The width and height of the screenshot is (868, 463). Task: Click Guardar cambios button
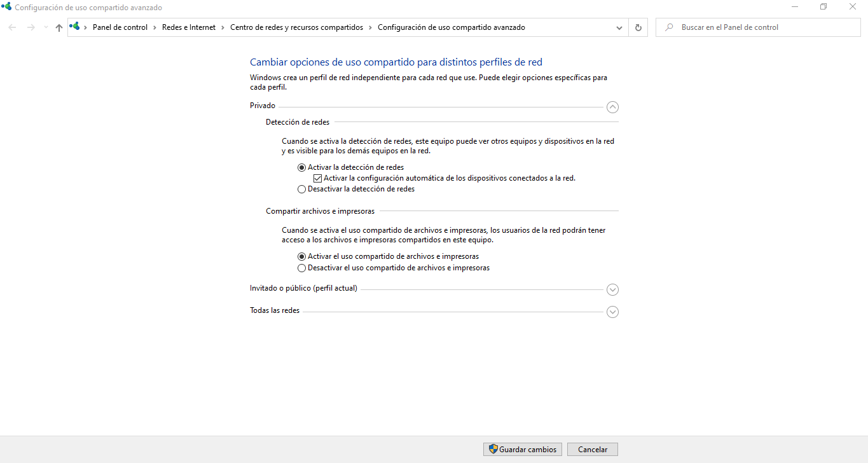coord(522,449)
